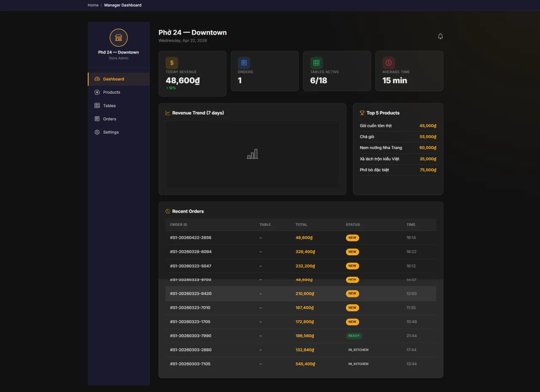Open the Settings menu item
The image size is (540, 392).
click(x=119, y=132)
